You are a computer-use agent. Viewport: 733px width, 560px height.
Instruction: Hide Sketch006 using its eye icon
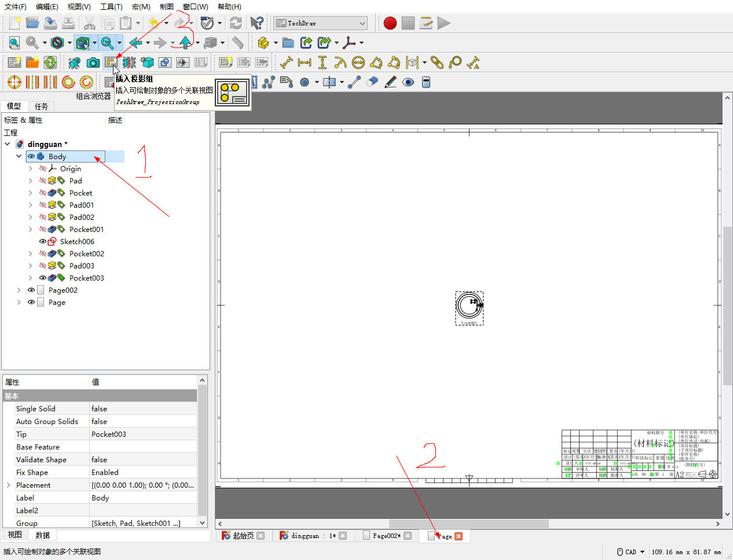click(x=42, y=241)
